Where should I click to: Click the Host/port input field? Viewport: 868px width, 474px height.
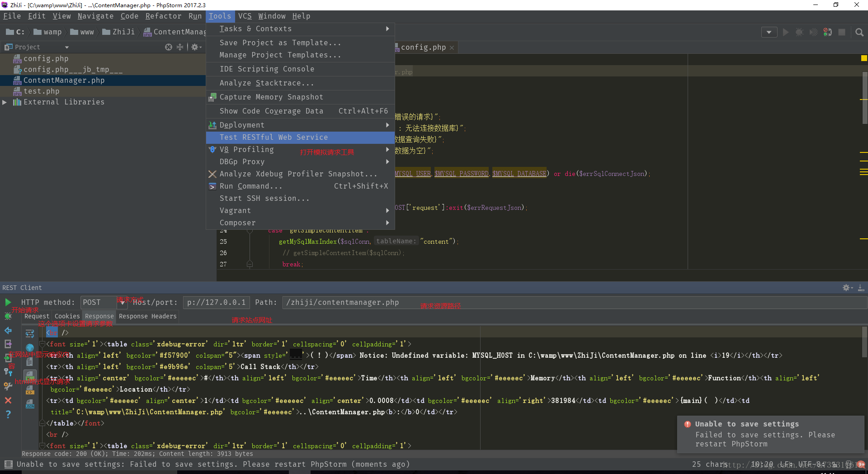point(216,303)
